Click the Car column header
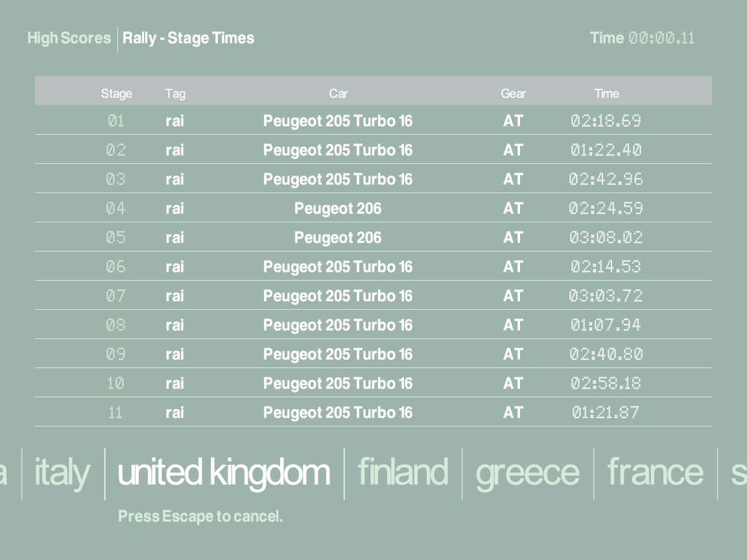Image resolution: width=747 pixels, height=560 pixels. 338,93
